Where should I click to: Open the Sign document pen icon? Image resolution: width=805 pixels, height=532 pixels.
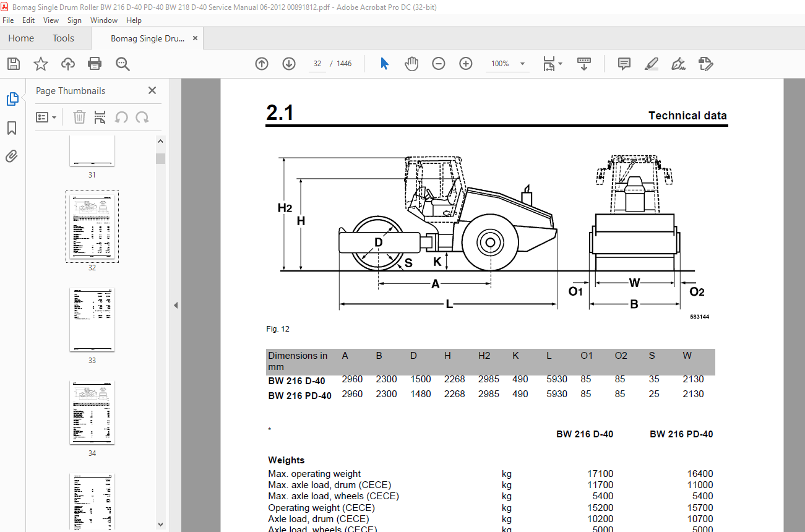[679, 64]
